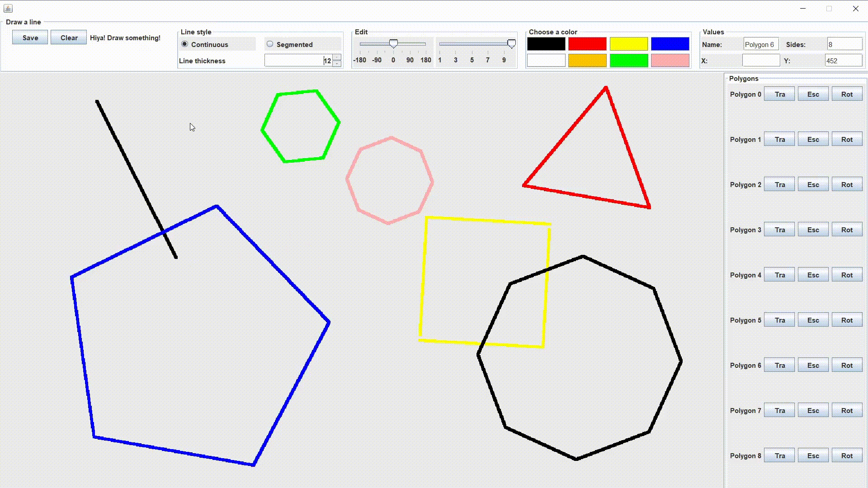Increase line thickness with spinner up arrow
This screenshot has width=868, height=488.
pos(337,57)
